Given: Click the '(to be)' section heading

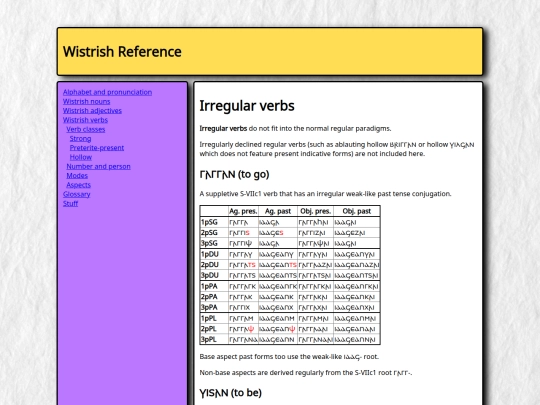Looking at the screenshot, I should pos(231,393).
